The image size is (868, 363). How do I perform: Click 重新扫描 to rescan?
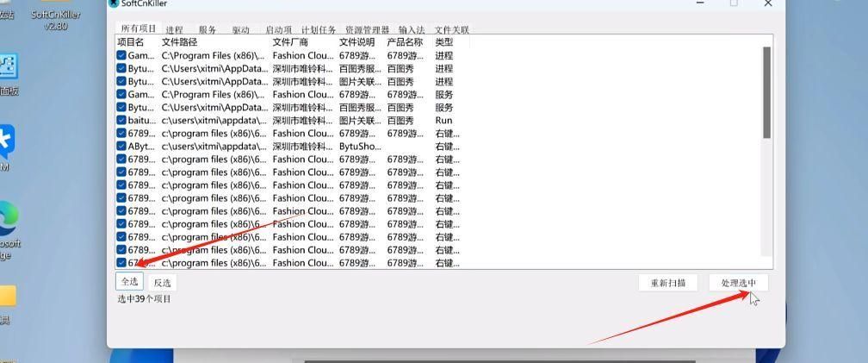(667, 283)
